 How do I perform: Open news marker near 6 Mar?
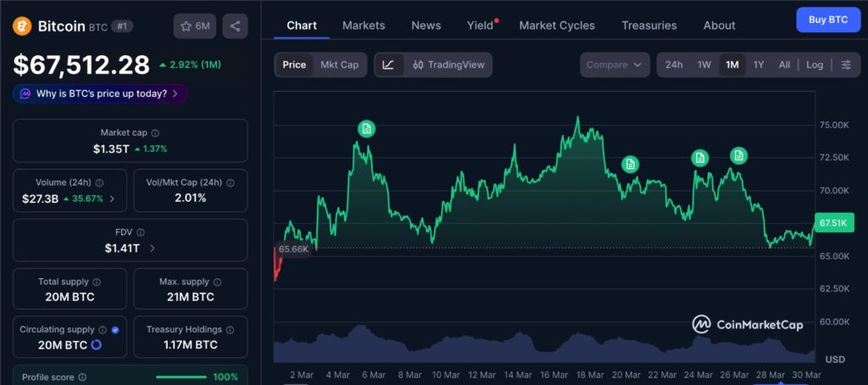point(366,129)
